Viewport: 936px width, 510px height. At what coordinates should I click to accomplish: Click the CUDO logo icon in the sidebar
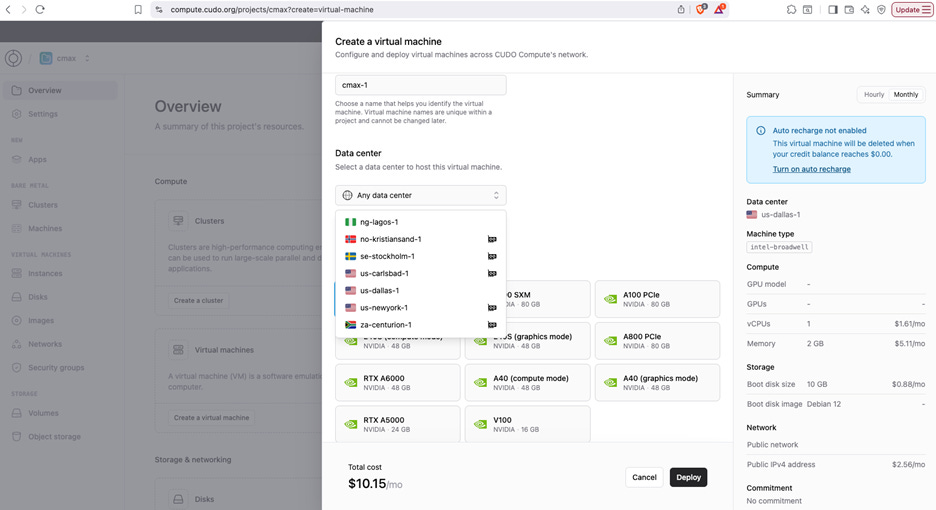click(13, 59)
